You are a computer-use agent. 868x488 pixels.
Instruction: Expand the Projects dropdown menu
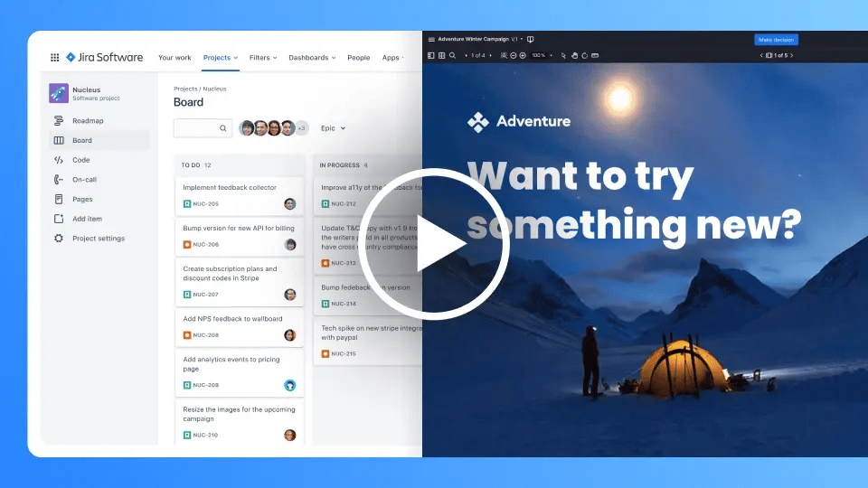click(221, 58)
